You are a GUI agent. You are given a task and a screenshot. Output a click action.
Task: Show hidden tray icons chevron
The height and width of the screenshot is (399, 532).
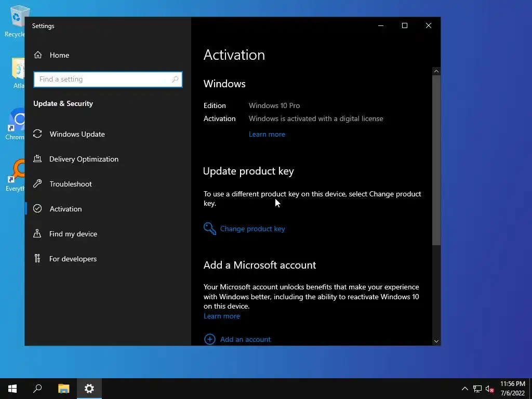click(465, 389)
